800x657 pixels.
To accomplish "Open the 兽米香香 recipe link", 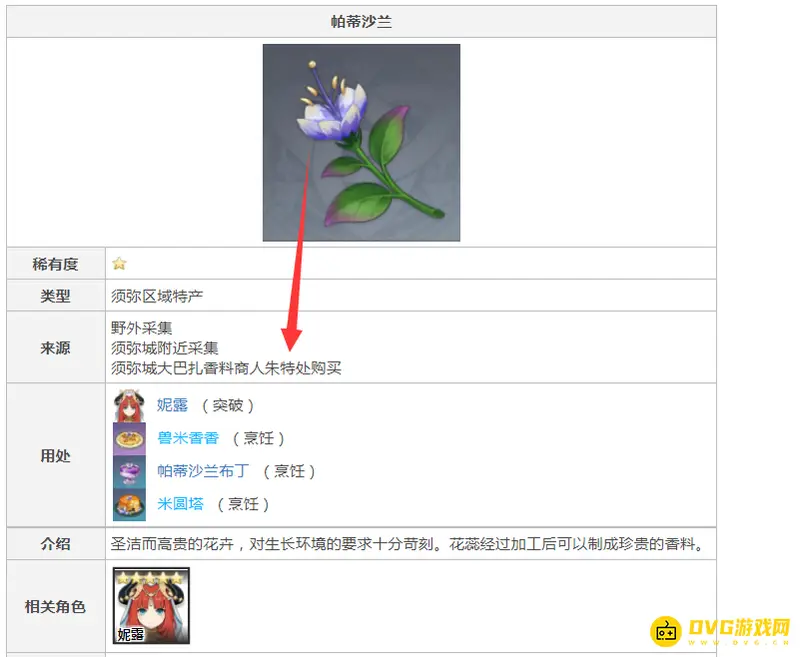I will pos(188,438).
